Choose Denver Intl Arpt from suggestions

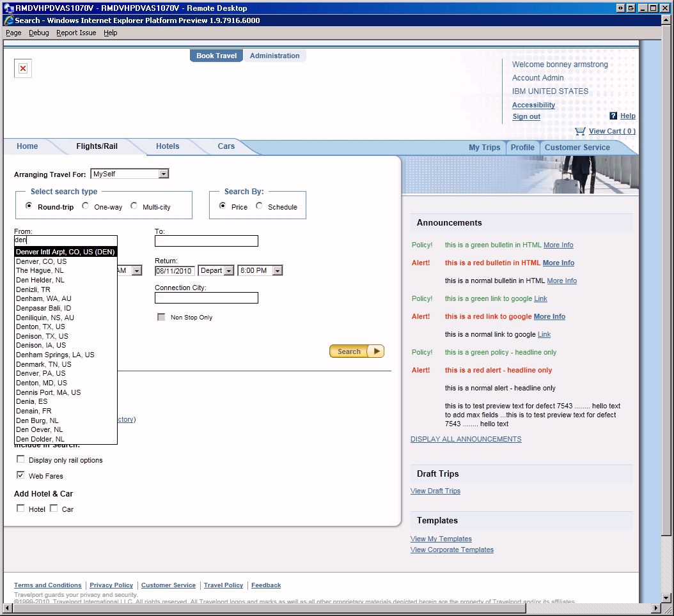pyautogui.click(x=65, y=252)
